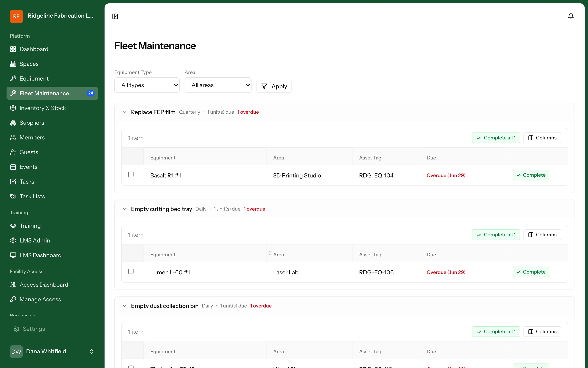Click the Area column drag handle
Screen dimensions: 588x368
270,253
